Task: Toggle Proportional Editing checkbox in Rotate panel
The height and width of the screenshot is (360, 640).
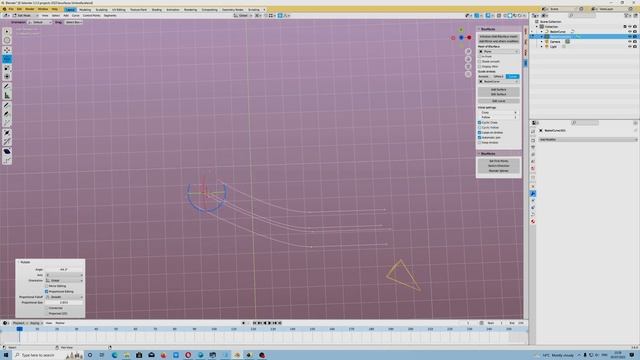Action: [x=47, y=291]
